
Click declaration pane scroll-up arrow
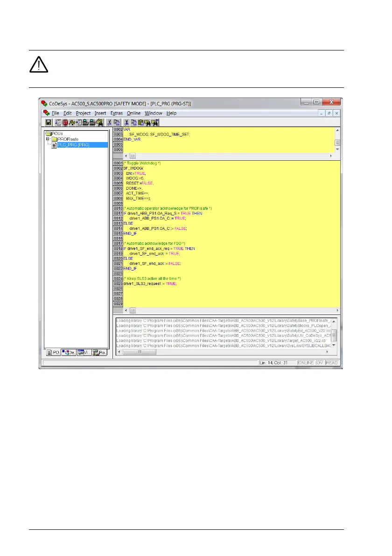(337, 130)
